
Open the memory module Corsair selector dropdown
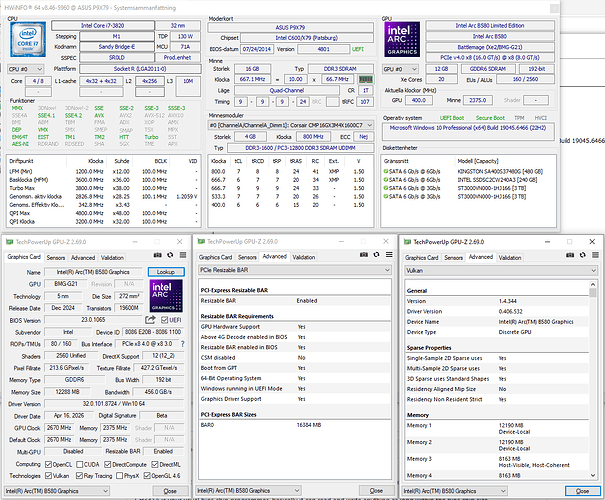click(x=291, y=125)
